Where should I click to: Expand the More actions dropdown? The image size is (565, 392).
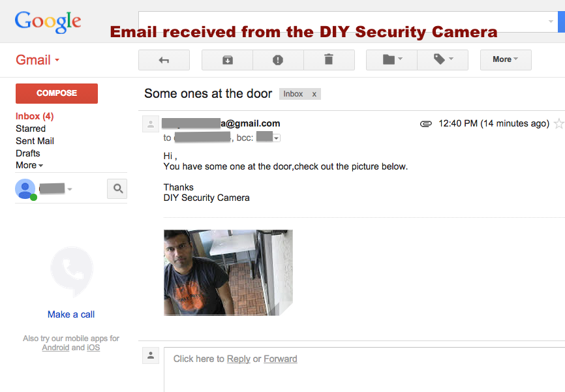506,60
